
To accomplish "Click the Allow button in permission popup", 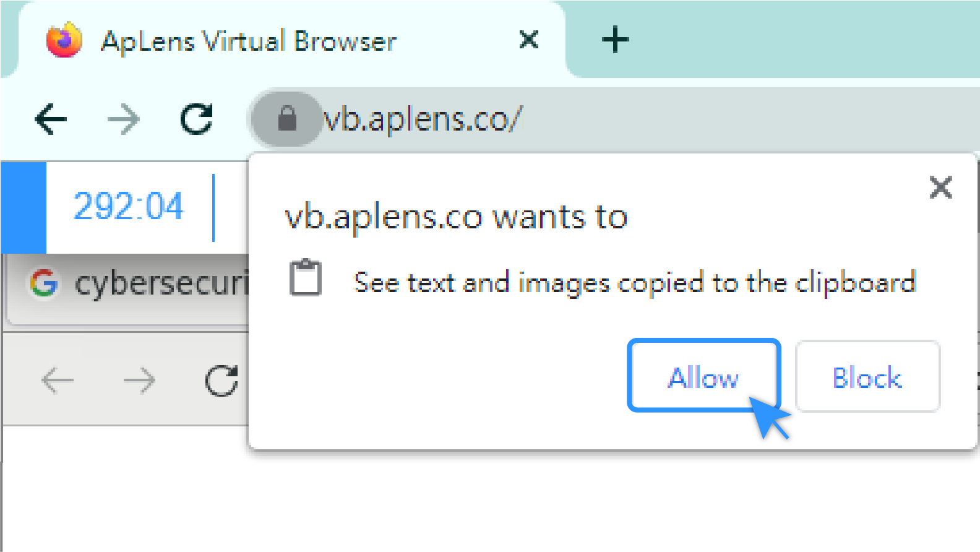I will [703, 376].
